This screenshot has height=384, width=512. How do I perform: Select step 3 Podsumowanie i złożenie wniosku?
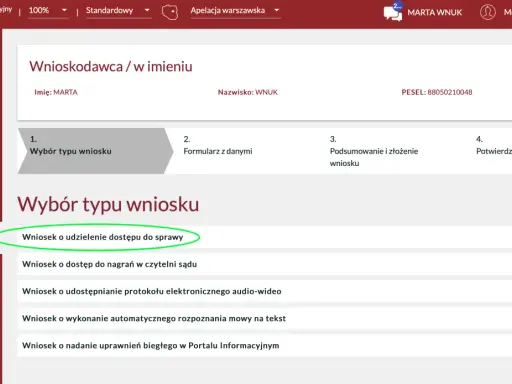(x=374, y=151)
